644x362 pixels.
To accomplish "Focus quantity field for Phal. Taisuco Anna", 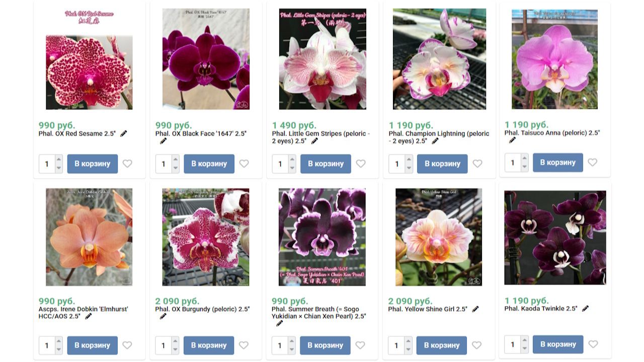I will pyautogui.click(x=513, y=163).
